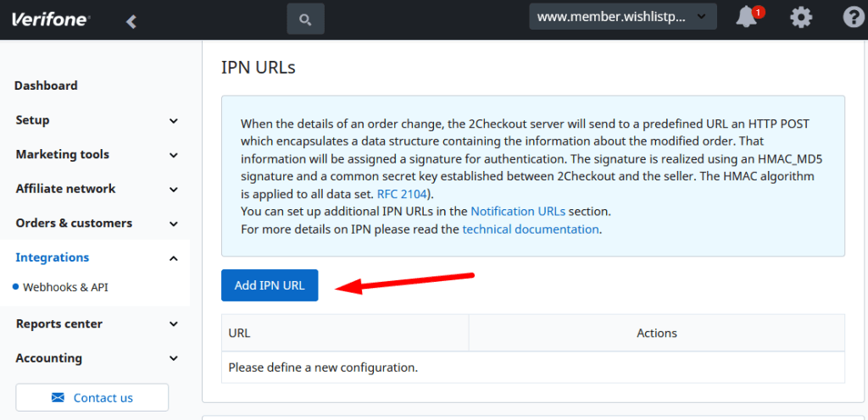Click the Actions column header

click(657, 334)
